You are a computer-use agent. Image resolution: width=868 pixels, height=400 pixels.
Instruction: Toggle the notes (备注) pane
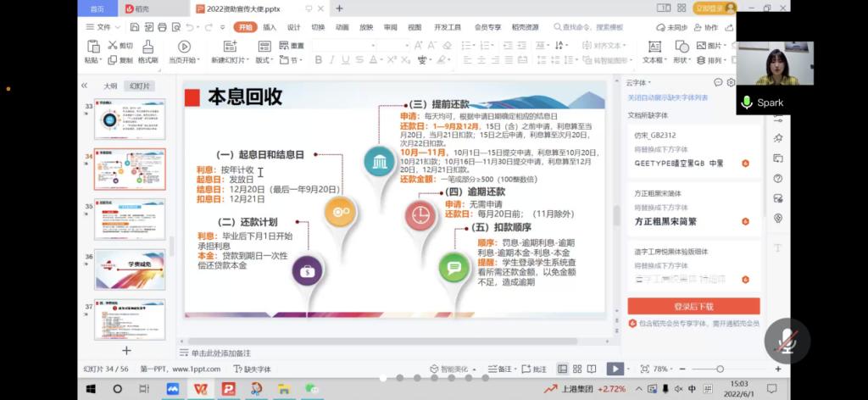pos(502,369)
